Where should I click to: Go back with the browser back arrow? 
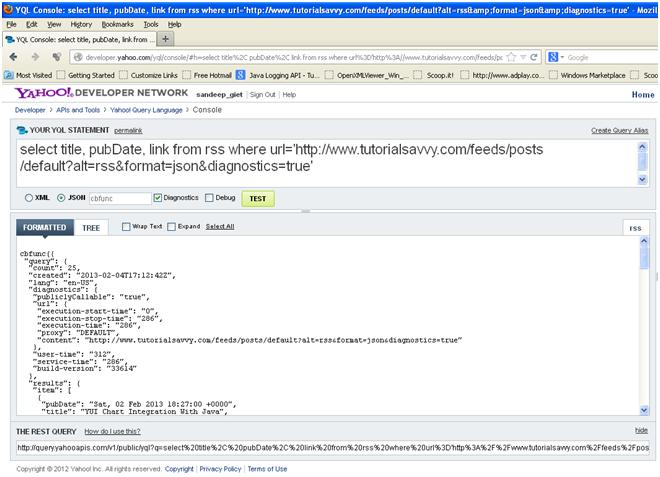(13, 57)
